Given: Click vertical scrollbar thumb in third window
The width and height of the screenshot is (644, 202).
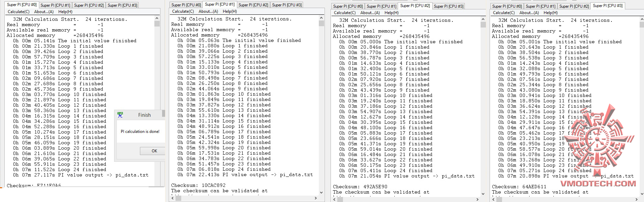Looking at the screenshot, I should [x=483, y=25].
